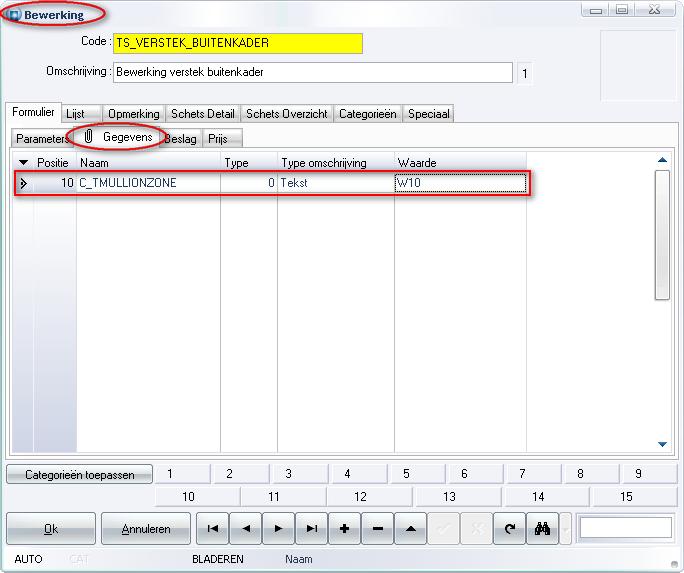Viewport: 684px width, 573px height.
Task: Select category button 4
Action: click(x=359, y=474)
